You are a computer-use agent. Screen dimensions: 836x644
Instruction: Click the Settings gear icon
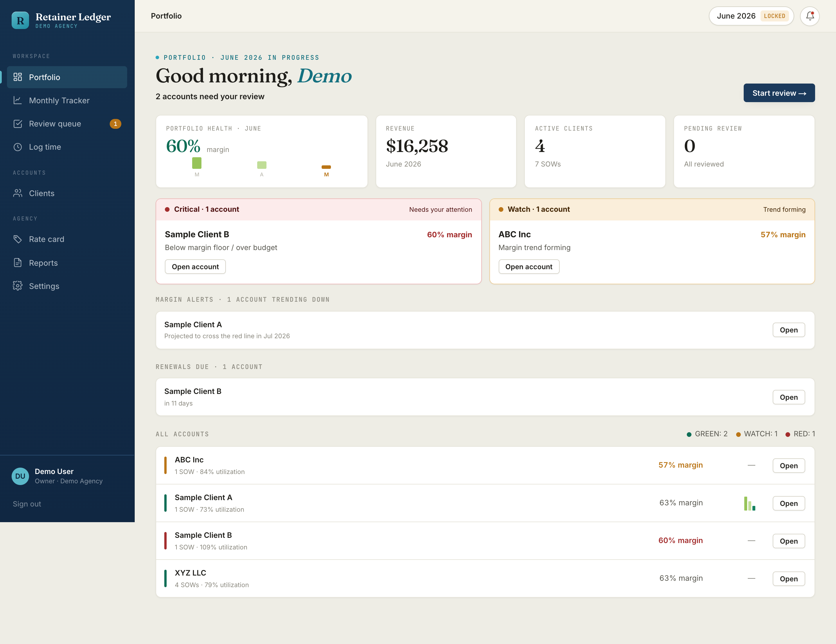(x=18, y=286)
